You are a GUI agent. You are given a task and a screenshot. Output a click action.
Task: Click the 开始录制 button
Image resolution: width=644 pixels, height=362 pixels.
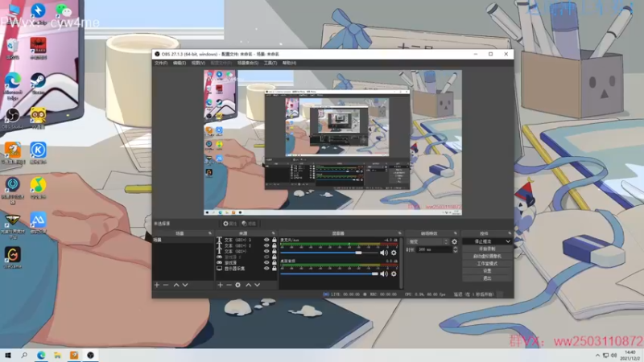point(487,249)
